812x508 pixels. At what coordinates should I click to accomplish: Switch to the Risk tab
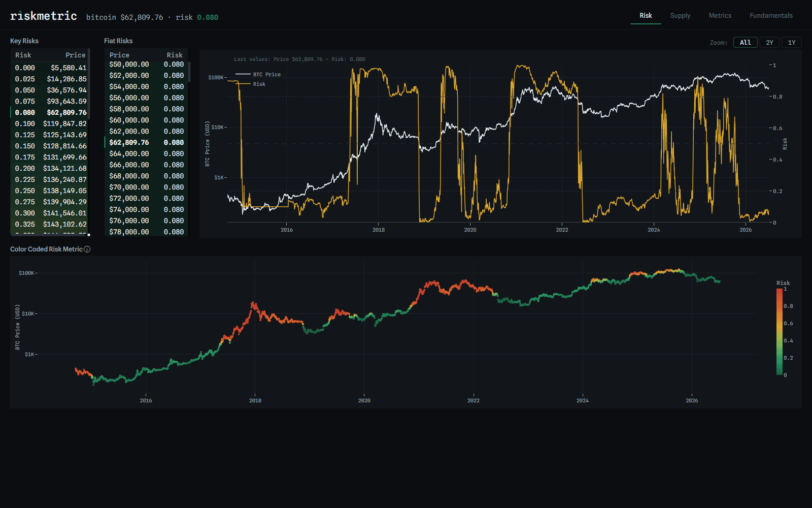click(x=646, y=16)
